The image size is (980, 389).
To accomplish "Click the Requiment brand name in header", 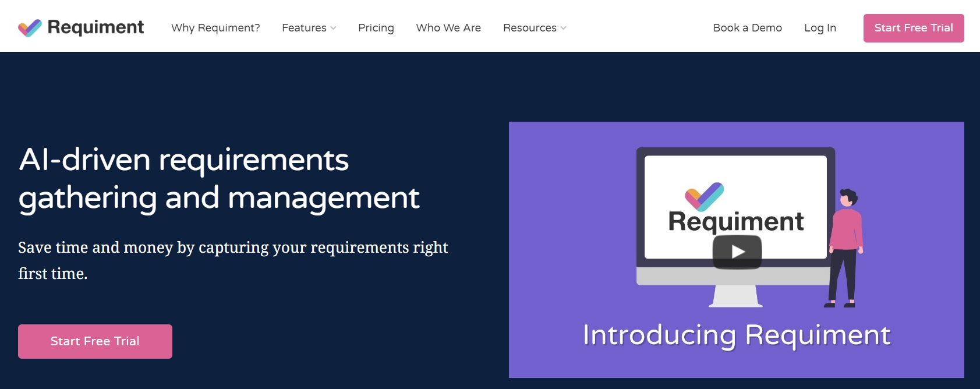I will coord(95,27).
